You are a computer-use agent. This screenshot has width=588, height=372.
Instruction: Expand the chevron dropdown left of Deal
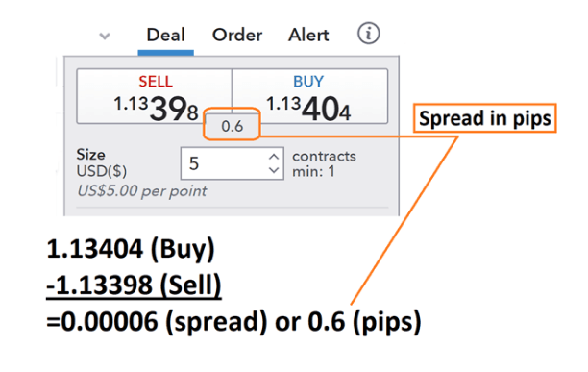coord(105,36)
